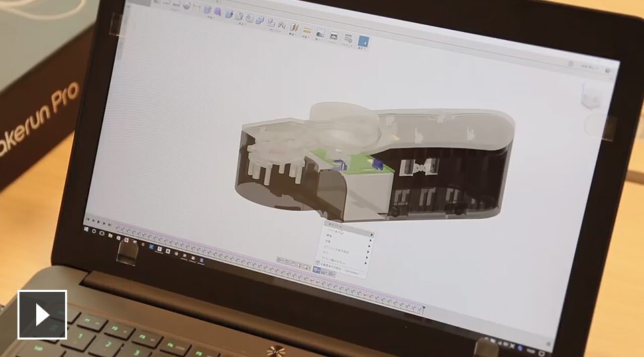Expand the Construct dropdown label
644x357 pixels.
pyautogui.click(x=292, y=34)
